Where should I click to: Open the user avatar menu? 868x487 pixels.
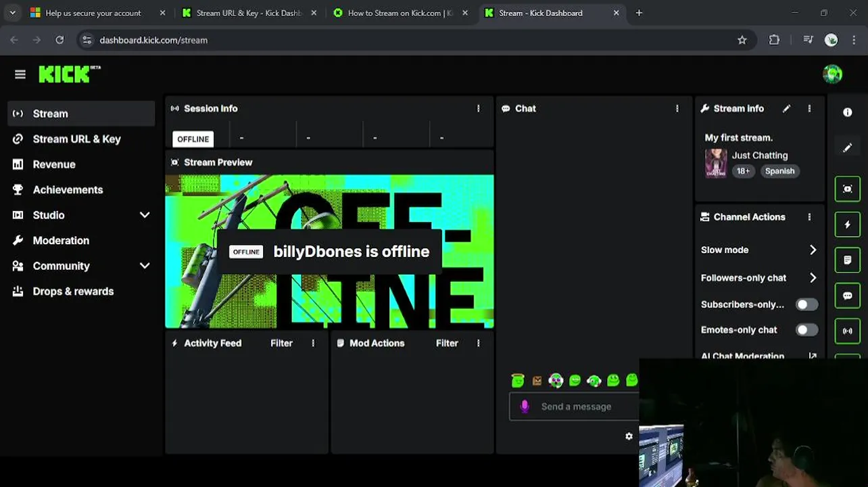click(x=832, y=74)
